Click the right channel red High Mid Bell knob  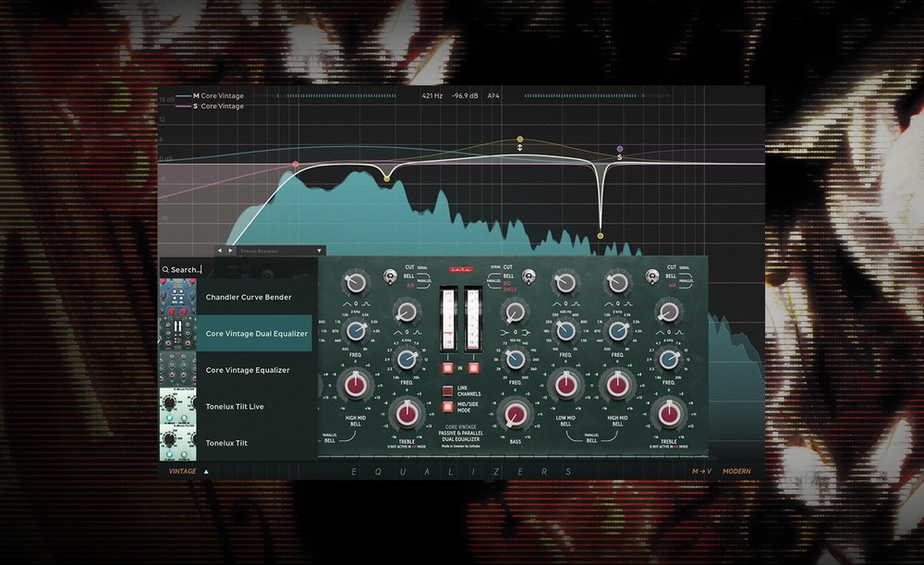pyautogui.click(x=617, y=385)
